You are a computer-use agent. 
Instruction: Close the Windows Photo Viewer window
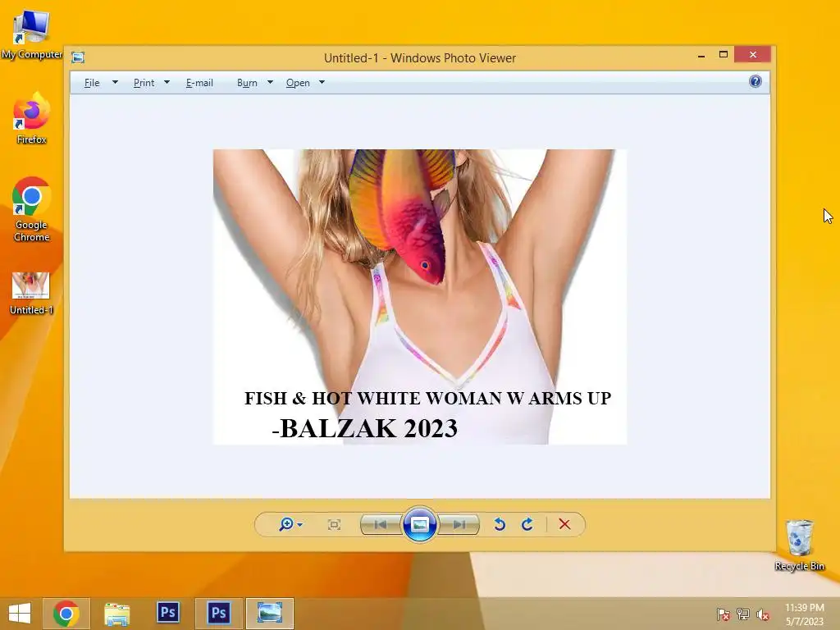coord(753,55)
